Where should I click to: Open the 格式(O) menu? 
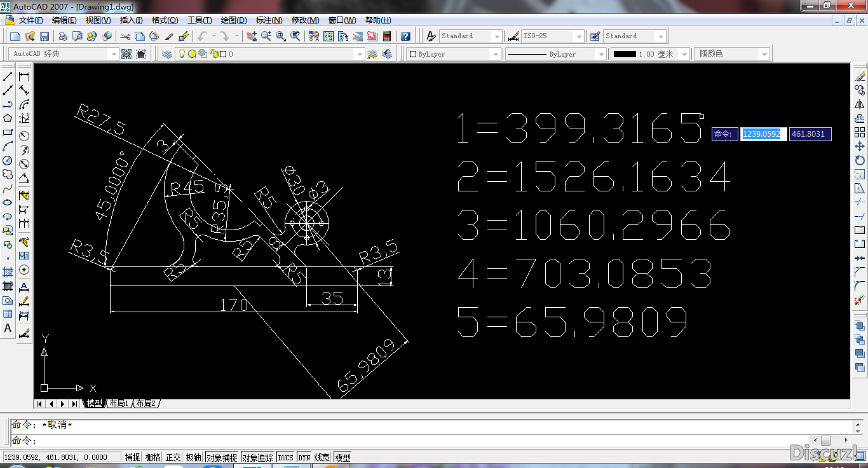[x=165, y=20]
